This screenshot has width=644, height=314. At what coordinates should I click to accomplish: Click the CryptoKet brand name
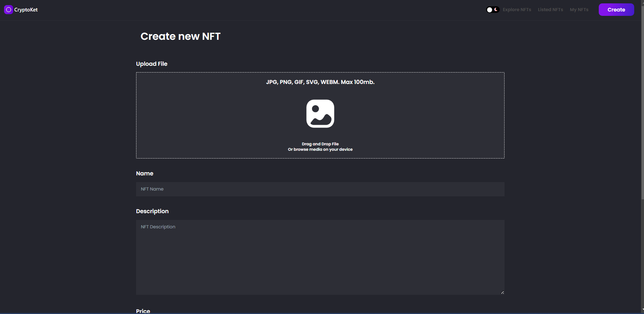(26, 10)
